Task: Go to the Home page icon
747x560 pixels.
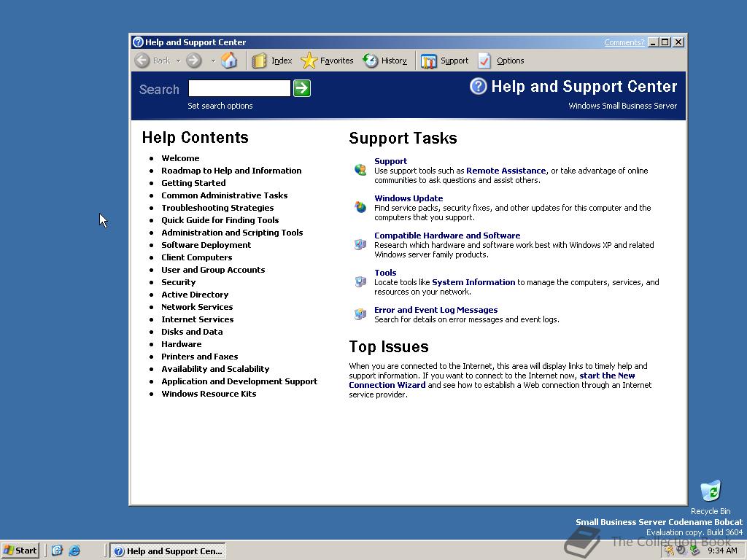Action: point(229,60)
